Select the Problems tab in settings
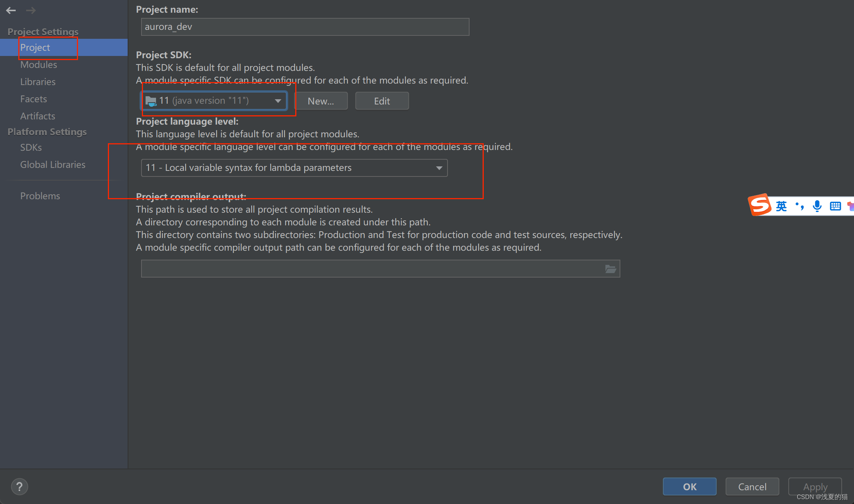The width and height of the screenshot is (854, 504). point(40,195)
